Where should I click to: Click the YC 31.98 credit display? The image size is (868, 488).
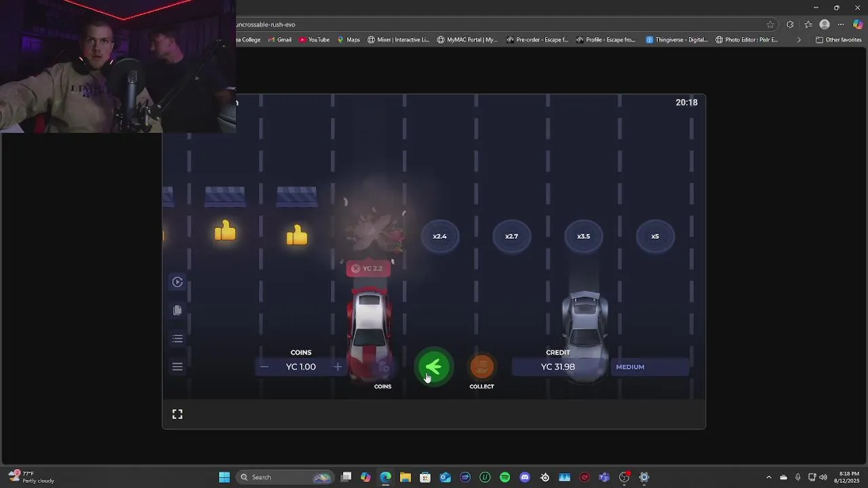pyautogui.click(x=558, y=367)
